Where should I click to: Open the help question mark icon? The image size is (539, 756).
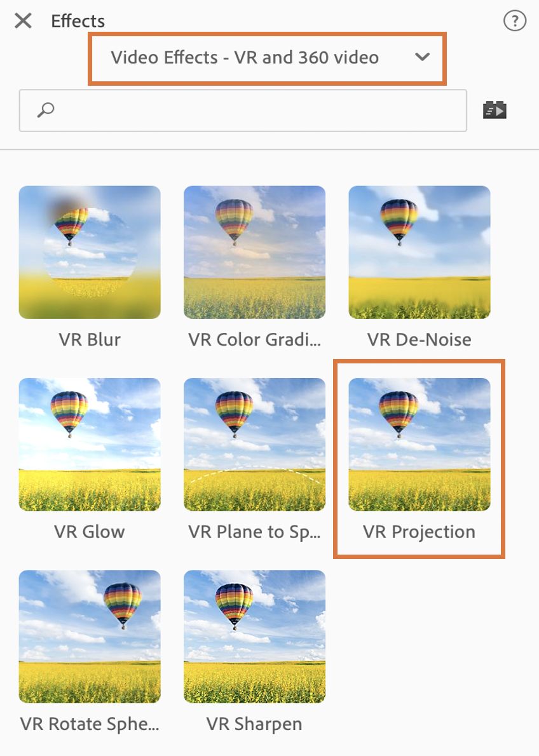tap(514, 21)
